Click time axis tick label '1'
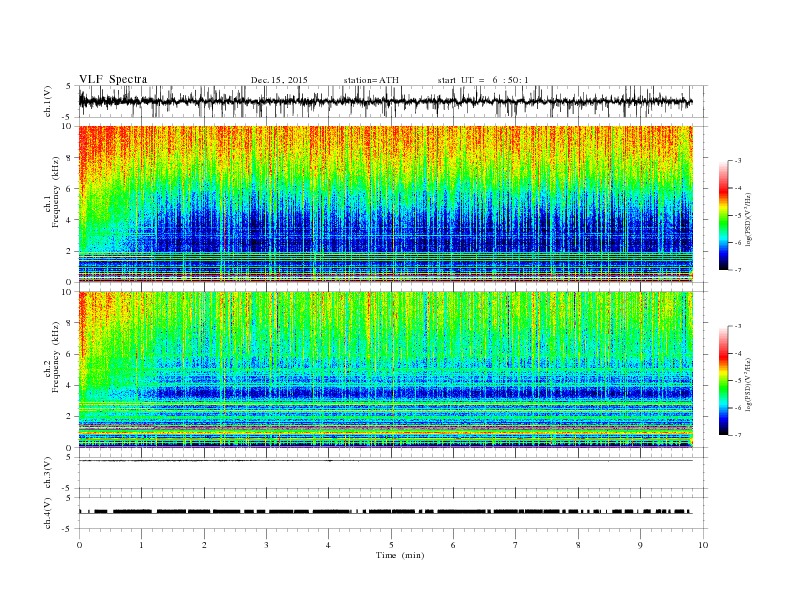 pos(141,545)
